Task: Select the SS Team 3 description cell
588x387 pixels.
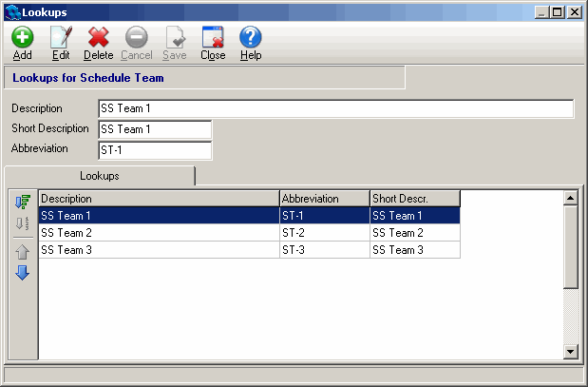Action: 159,250
